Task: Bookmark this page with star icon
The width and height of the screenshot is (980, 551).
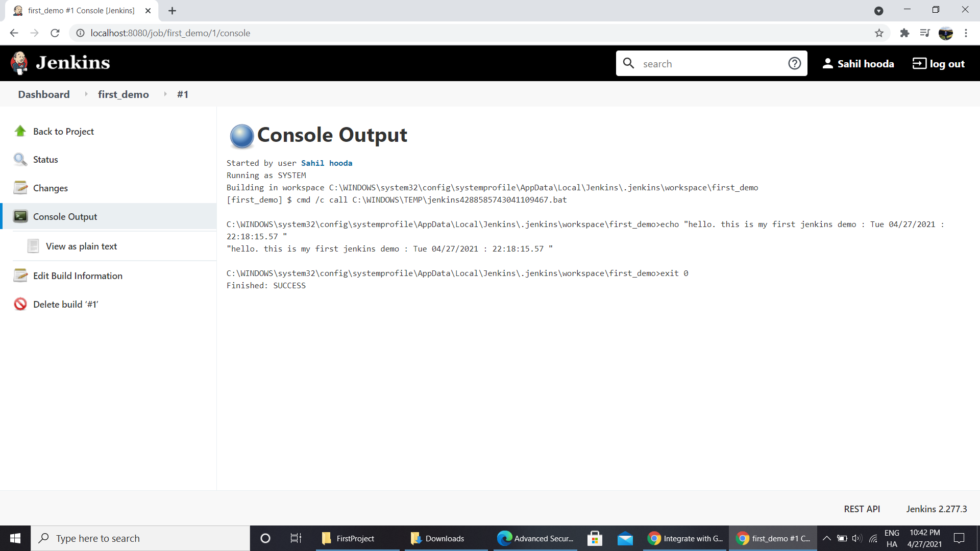Action: pos(879,33)
